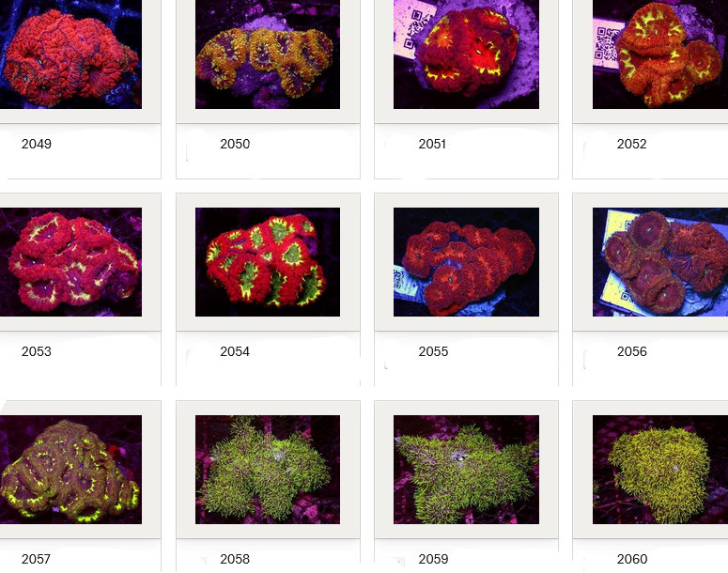Image resolution: width=728 pixels, height=573 pixels.
Task: Open coral photo 2051 thumbnail
Action: (466, 54)
